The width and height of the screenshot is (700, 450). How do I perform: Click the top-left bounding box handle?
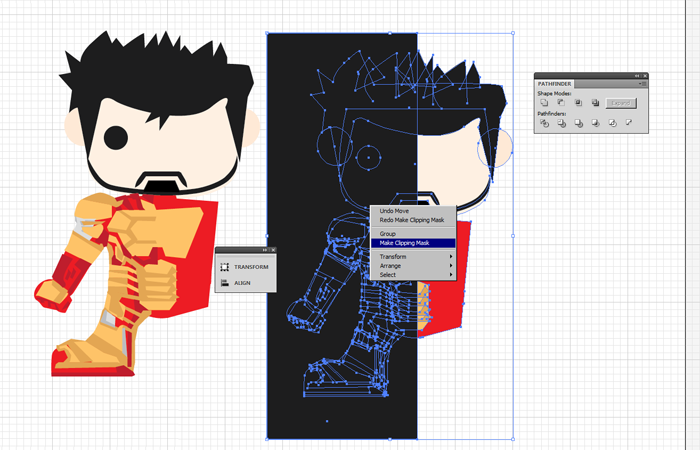tap(267, 33)
